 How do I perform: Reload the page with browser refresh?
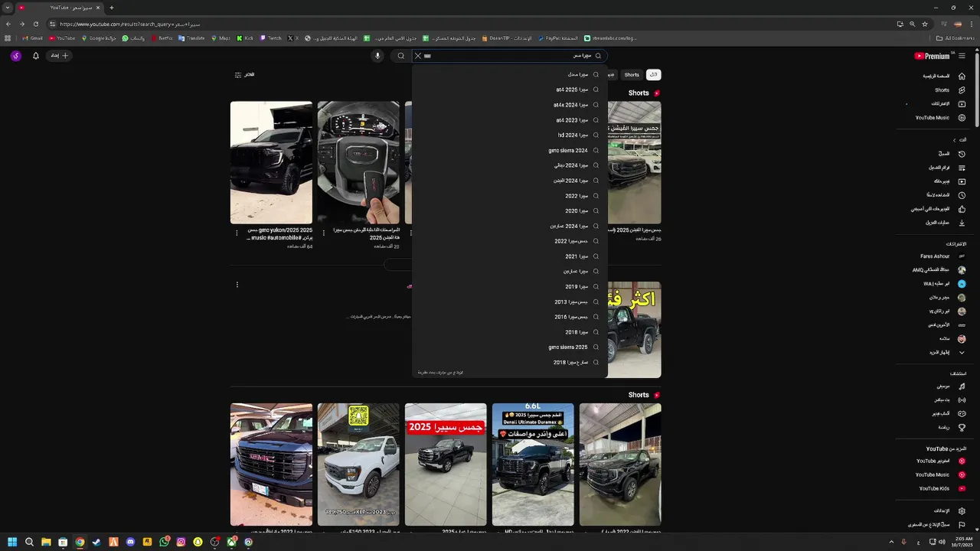coord(35,24)
